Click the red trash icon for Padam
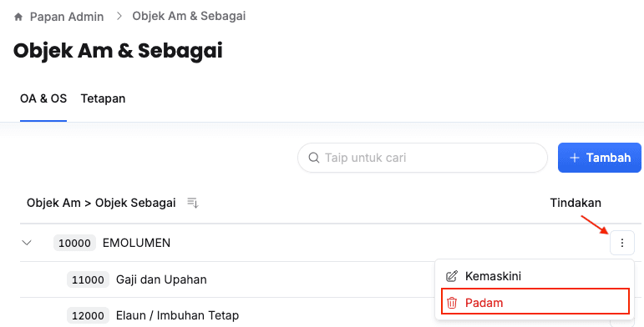The width and height of the screenshot is (644, 327). (x=452, y=303)
